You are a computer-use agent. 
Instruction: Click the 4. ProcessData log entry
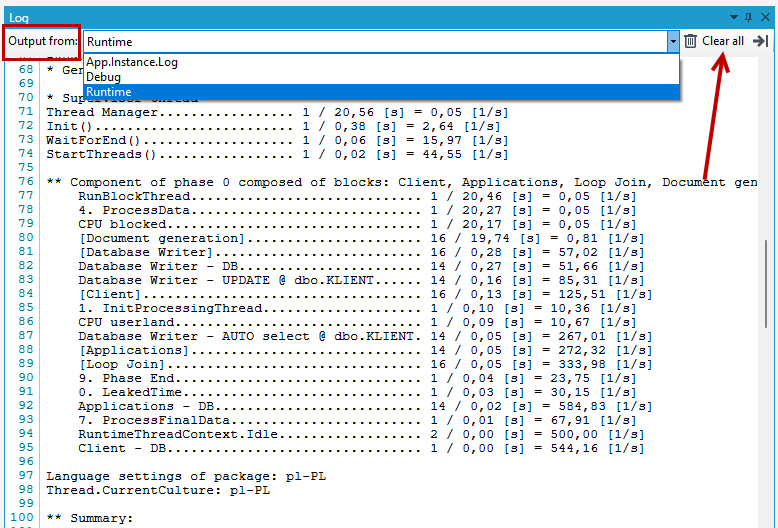(x=357, y=210)
